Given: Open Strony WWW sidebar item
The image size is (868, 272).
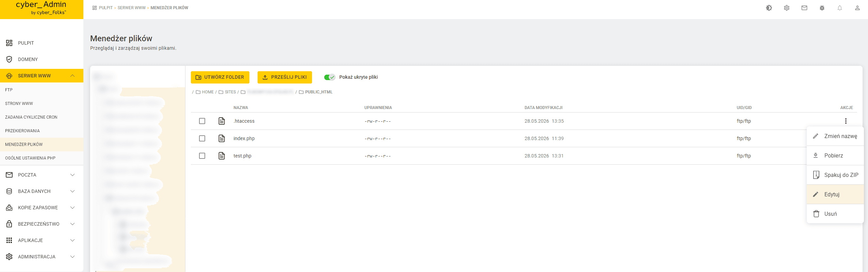Looking at the screenshot, I should click(x=42, y=104).
